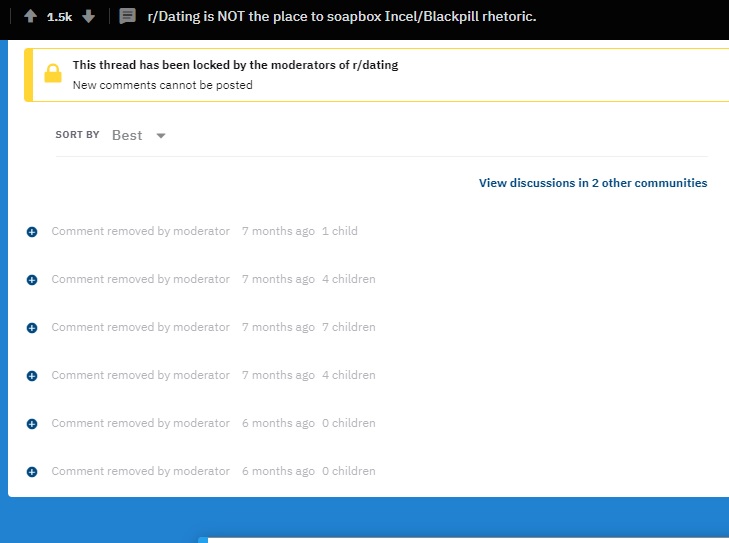Screen dimensions: 729x543
Task: Click the caret arrow next to Best
Action: point(161,136)
